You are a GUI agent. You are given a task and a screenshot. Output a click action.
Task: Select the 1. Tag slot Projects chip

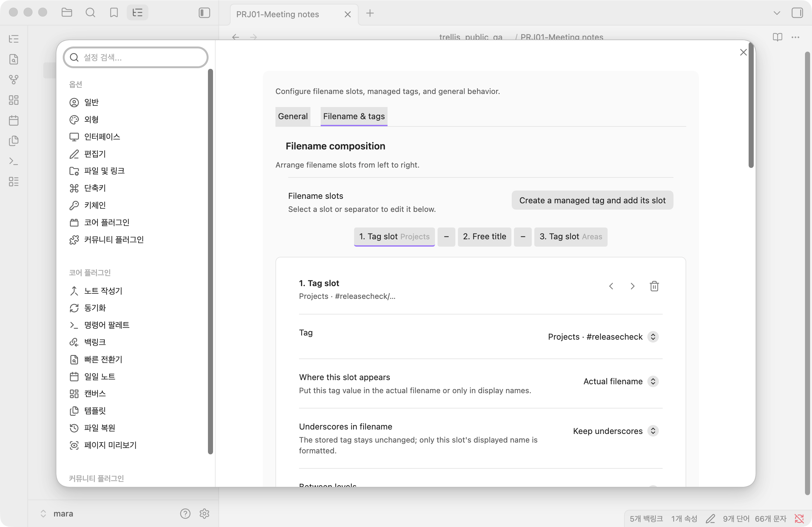[x=394, y=236]
